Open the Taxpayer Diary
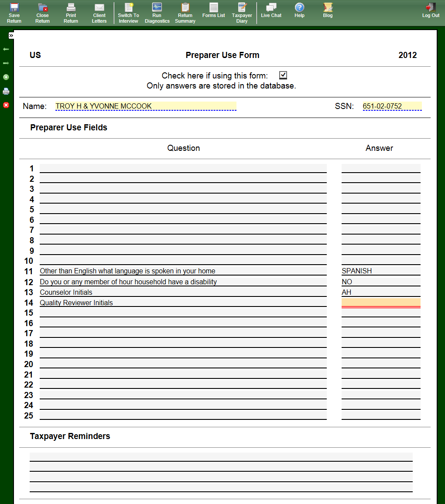The image size is (445, 504). click(x=242, y=13)
